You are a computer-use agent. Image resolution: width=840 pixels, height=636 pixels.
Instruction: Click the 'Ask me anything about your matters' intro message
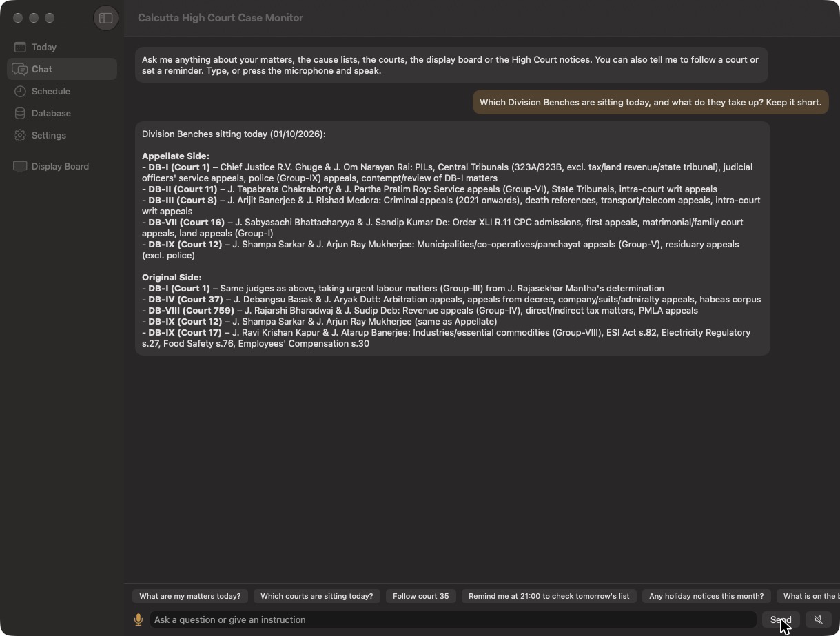451,65
